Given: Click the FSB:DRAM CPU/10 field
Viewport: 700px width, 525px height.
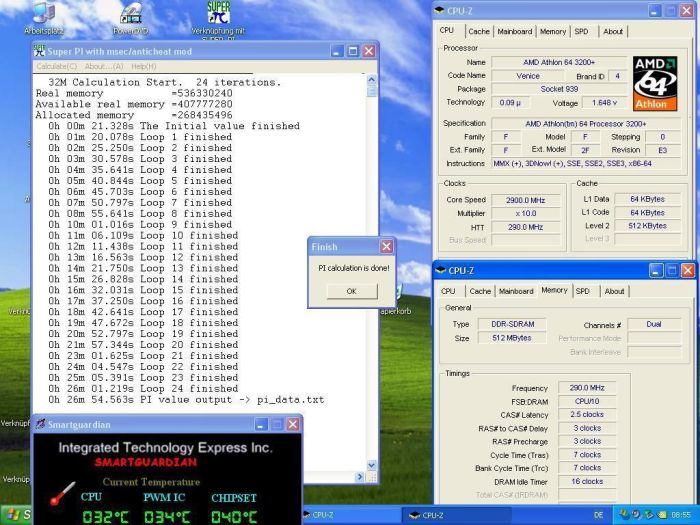Looking at the screenshot, I should tap(587, 401).
